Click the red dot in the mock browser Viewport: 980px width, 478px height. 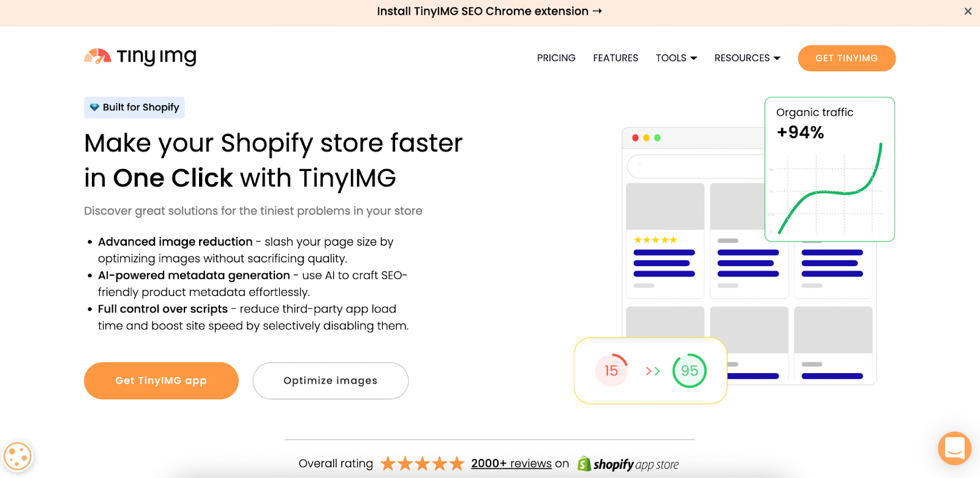click(635, 138)
